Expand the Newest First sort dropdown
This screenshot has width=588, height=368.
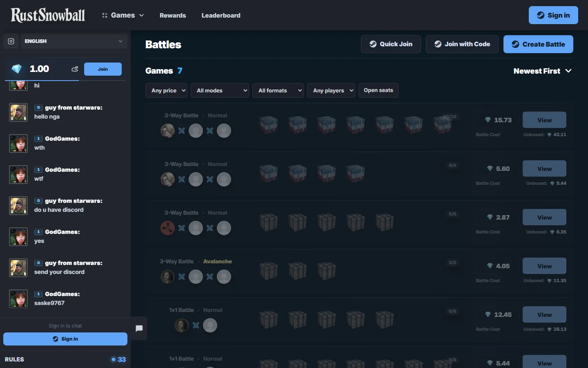[x=543, y=71]
